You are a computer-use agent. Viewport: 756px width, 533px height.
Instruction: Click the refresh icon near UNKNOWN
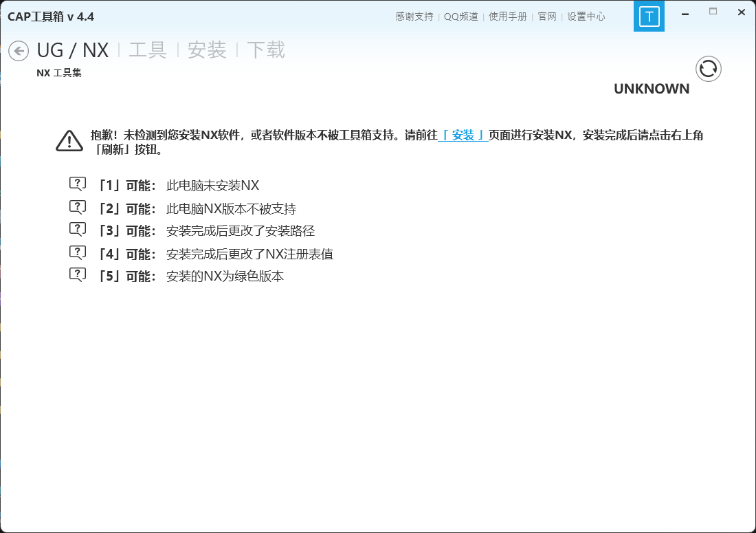[709, 69]
